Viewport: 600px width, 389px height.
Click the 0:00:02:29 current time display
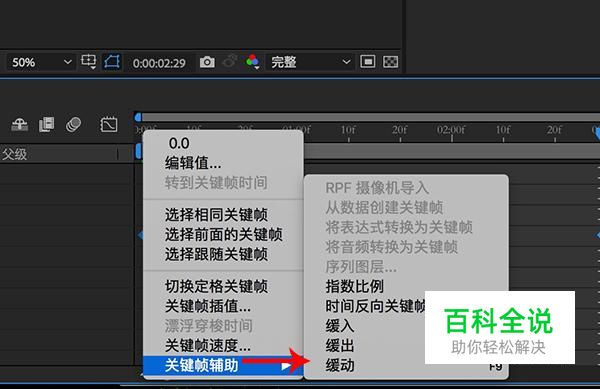[159, 63]
